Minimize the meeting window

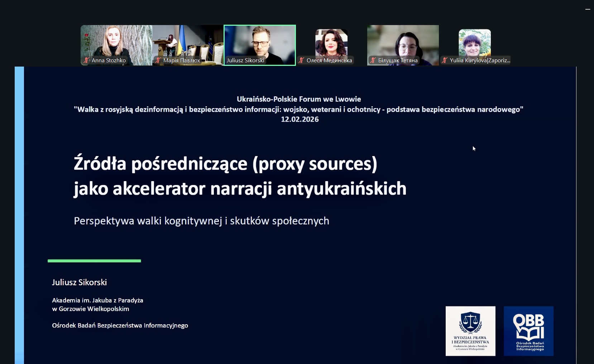588,9
